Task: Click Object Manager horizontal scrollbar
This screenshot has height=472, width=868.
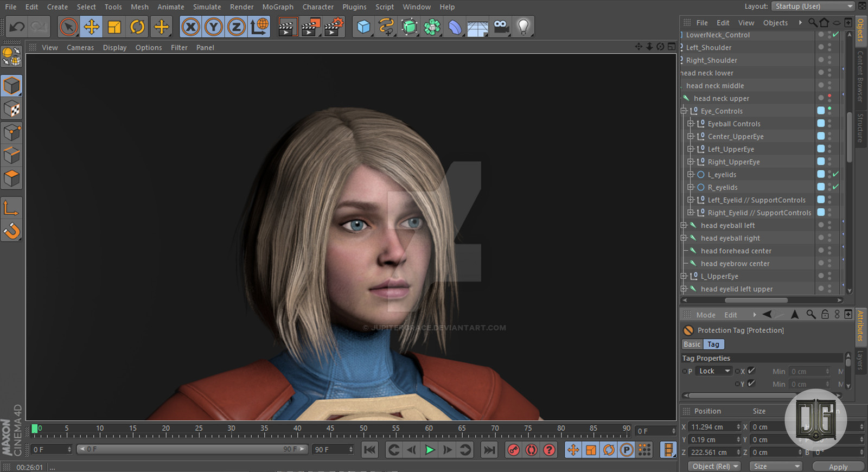Action: [x=756, y=300]
